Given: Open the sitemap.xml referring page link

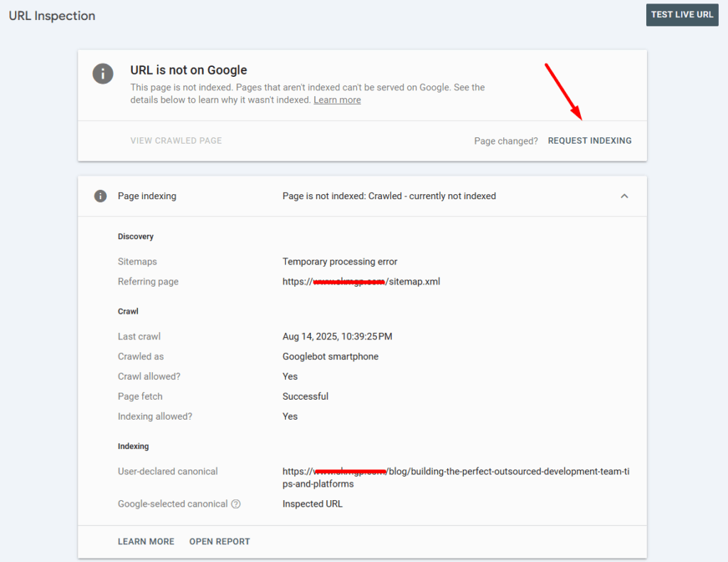Looking at the screenshot, I should [x=361, y=281].
